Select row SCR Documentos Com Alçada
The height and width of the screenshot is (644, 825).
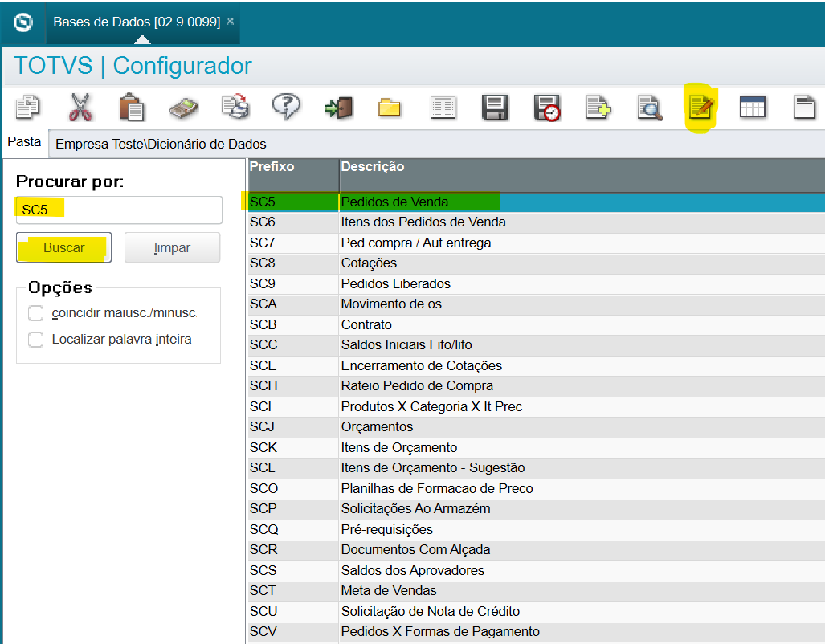pyautogui.click(x=536, y=550)
